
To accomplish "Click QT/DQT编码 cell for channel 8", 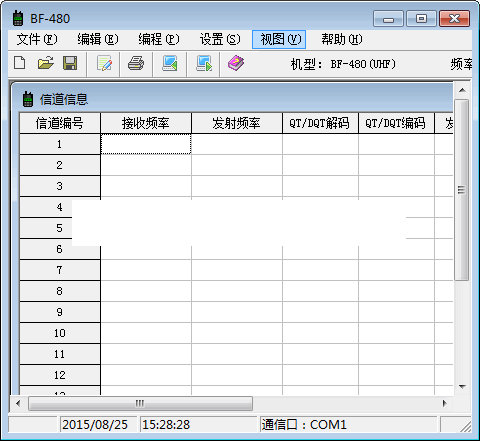I will pos(396,291).
